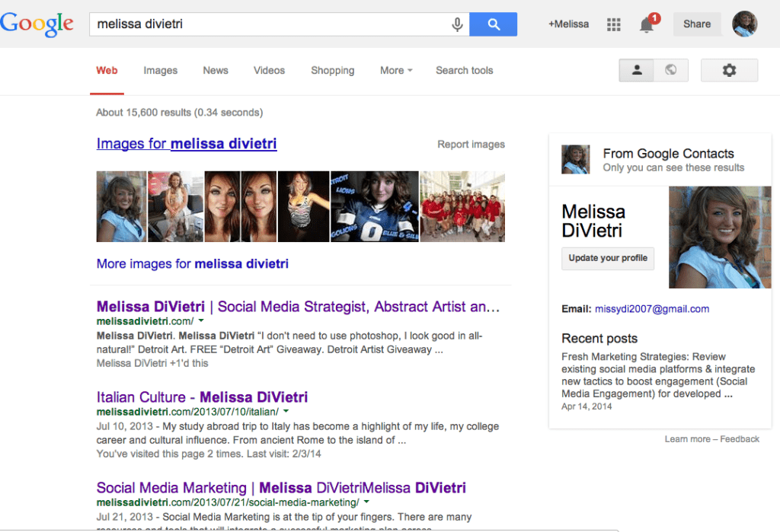Screen dimensions: 780x532
Task: Click the Share button
Action: point(696,24)
